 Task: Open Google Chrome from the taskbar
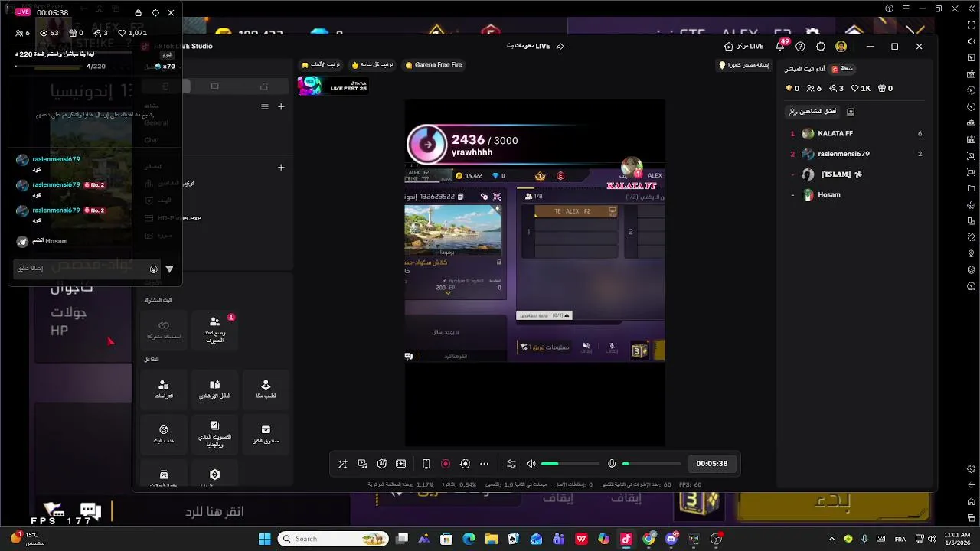click(x=649, y=539)
